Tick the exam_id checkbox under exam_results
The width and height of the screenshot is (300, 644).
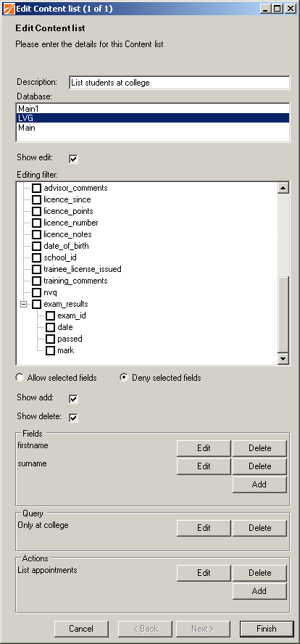click(51, 316)
